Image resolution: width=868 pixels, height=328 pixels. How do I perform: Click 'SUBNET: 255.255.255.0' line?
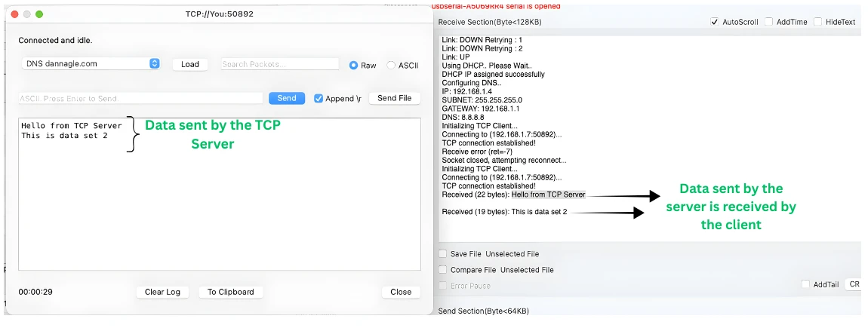pyautogui.click(x=482, y=100)
